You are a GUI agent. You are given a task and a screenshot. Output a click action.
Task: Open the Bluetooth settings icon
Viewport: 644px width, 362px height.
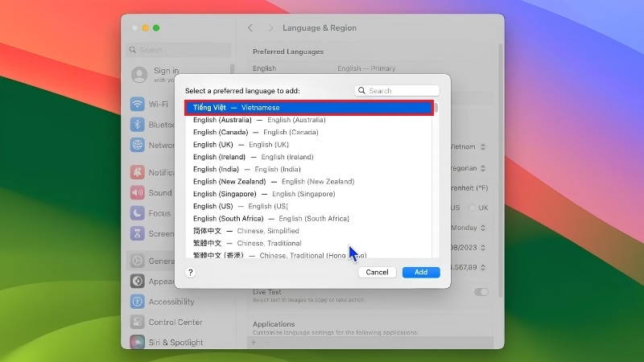(137, 125)
